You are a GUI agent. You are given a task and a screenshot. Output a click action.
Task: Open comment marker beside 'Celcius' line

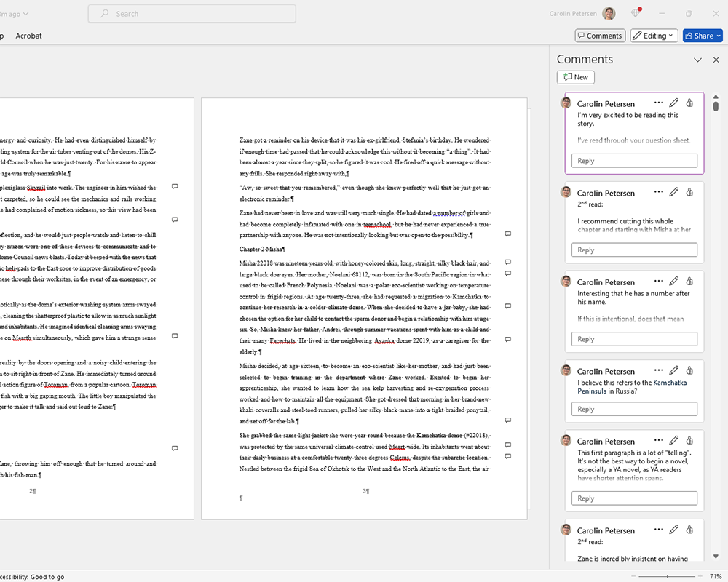pyautogui.click(x=508, y=456)
